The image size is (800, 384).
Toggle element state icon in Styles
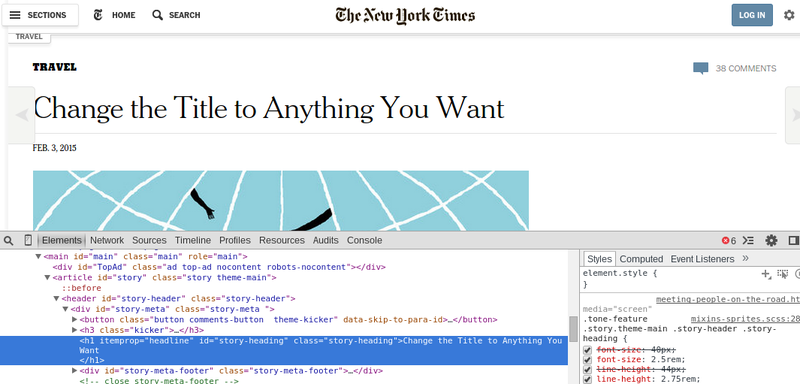coord(783,274)
